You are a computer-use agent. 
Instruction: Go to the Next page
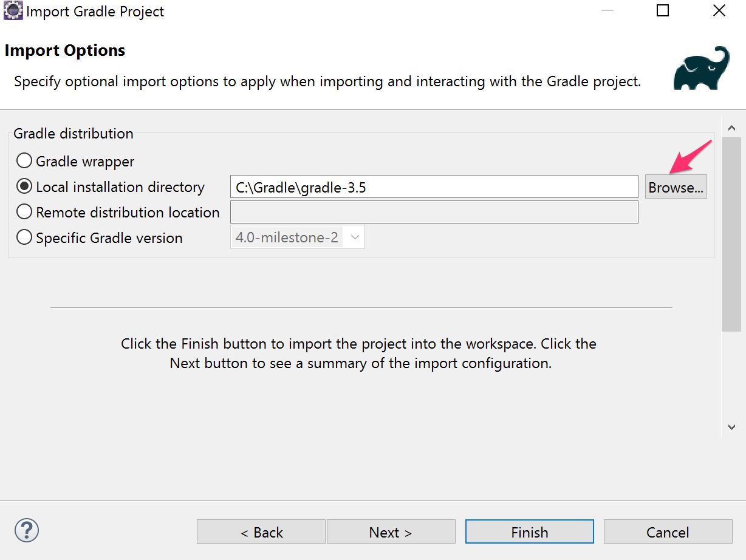pos(391,532)
